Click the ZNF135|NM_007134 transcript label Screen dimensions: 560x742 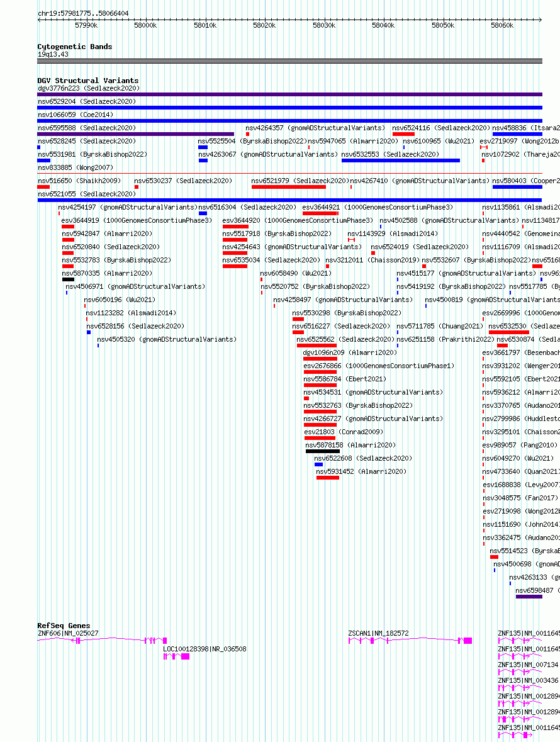coord(529,665)
